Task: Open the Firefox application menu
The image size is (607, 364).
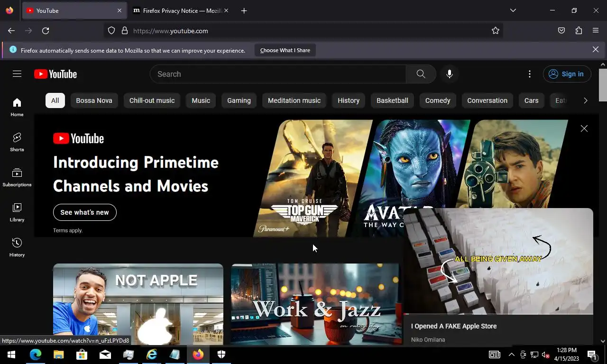Action: [596, 31]
